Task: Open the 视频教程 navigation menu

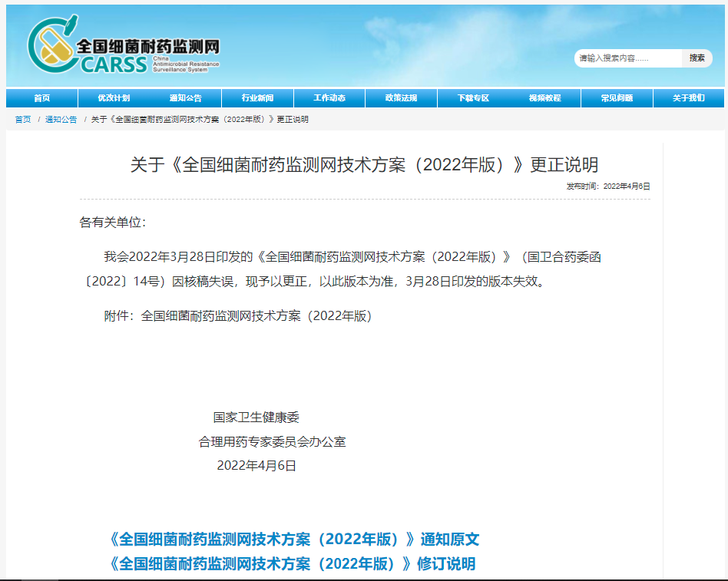Action: (544, 97)
